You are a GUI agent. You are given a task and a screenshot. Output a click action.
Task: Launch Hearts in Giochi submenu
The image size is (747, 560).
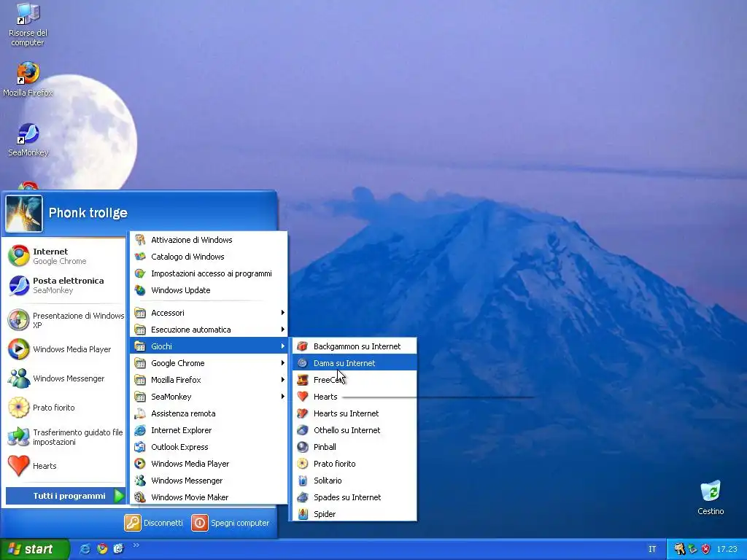point(355,397)
